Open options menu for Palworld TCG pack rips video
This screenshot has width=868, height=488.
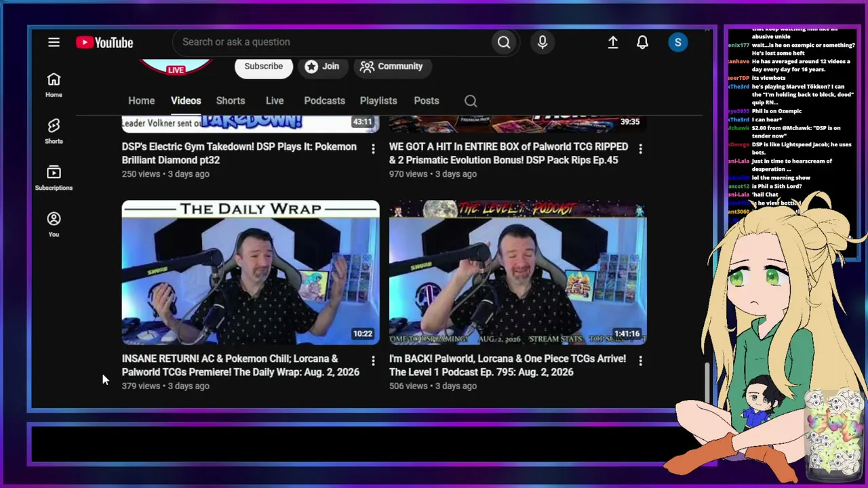[x=640, y=148]
